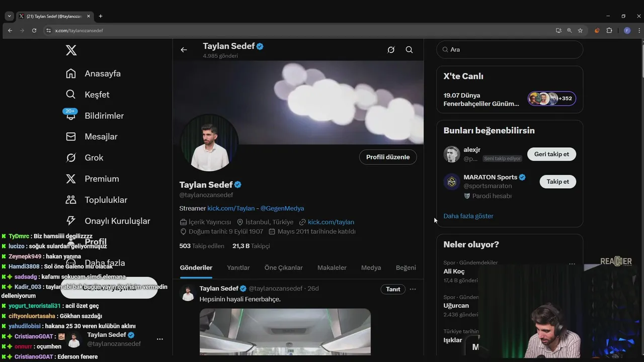The width and height of the screenshot is (644, 362).
Task: Click Profili düzenle button
Action: [388, 157]
